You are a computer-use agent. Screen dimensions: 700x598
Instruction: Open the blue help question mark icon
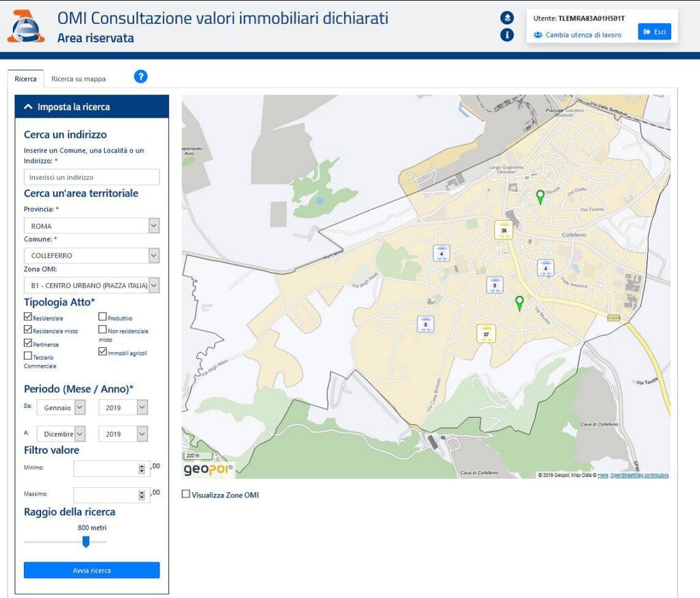pos(141,77)
